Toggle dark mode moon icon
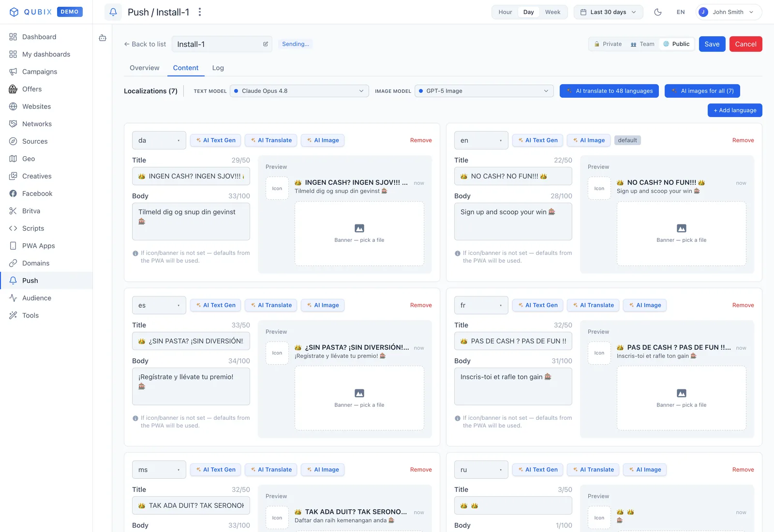 coord(658,12)
